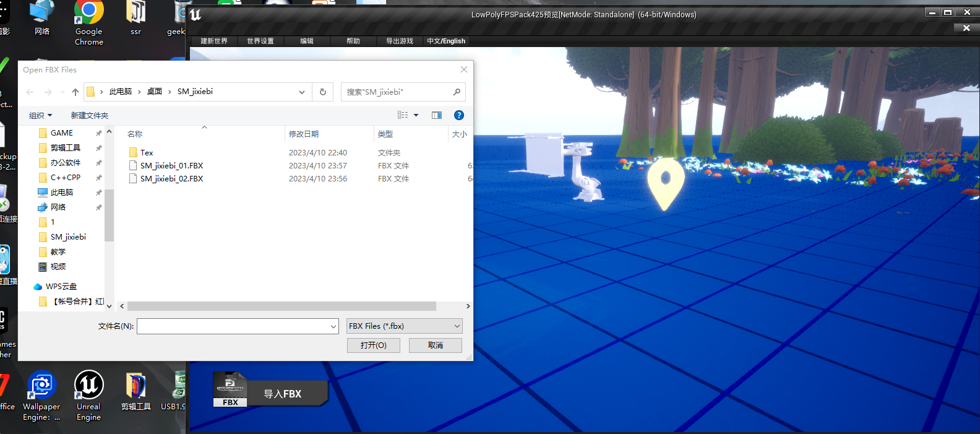
Task: Open Google Chrome desktop shortcut
Action: (89, 24)
